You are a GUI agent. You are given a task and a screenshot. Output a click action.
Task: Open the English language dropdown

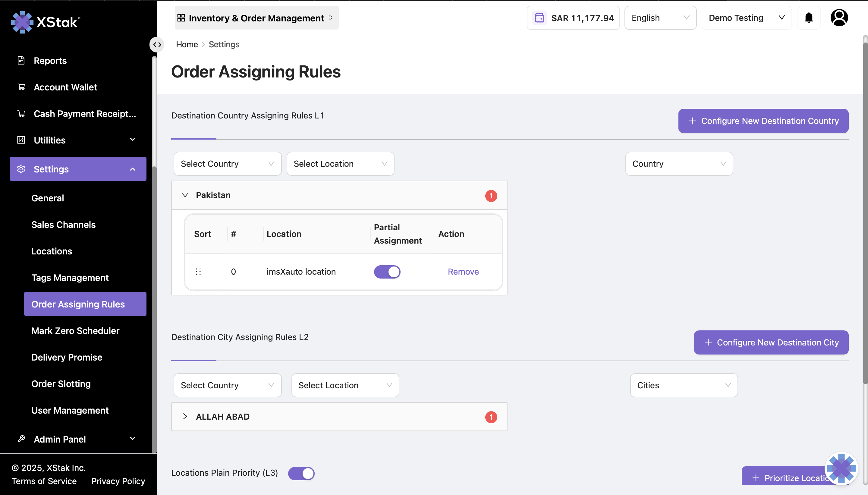pyautogui.click(x=660, y=18)
